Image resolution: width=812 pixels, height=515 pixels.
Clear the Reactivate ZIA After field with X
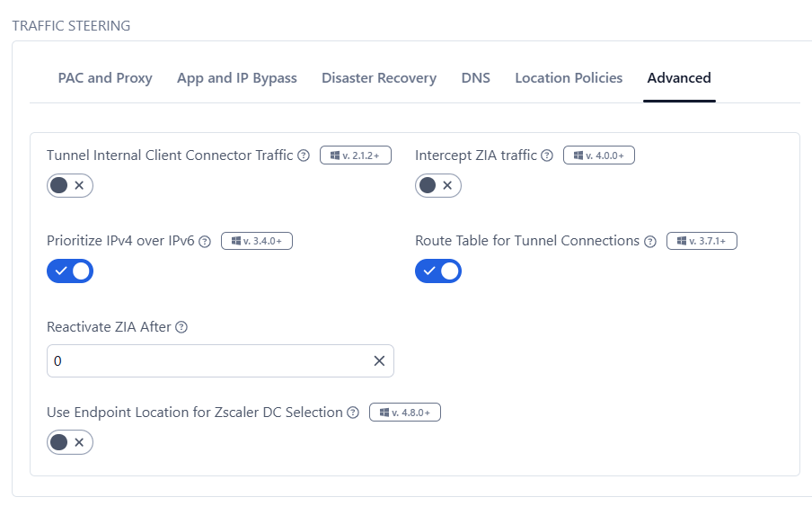tap(379, 360)
